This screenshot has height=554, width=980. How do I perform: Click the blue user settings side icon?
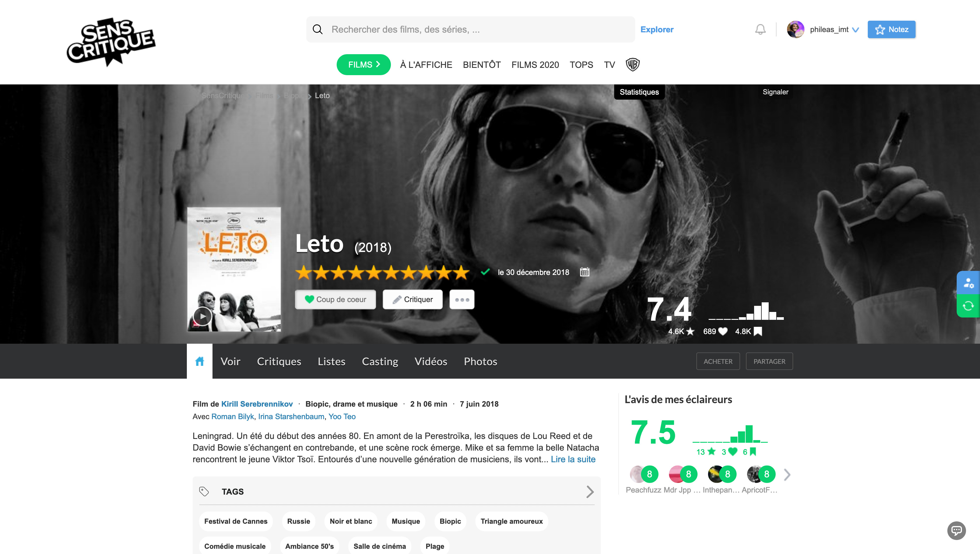pos(968,283)
